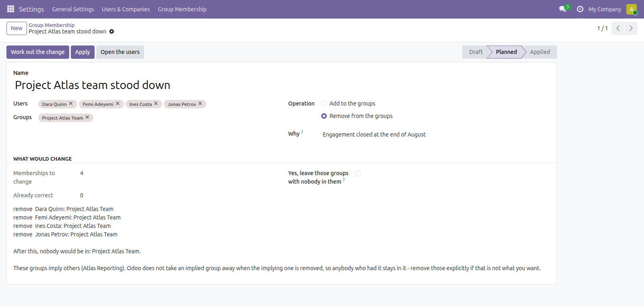
Task: Remove Jonas Petrov tag from Users
Action: (x=200, y=103)
